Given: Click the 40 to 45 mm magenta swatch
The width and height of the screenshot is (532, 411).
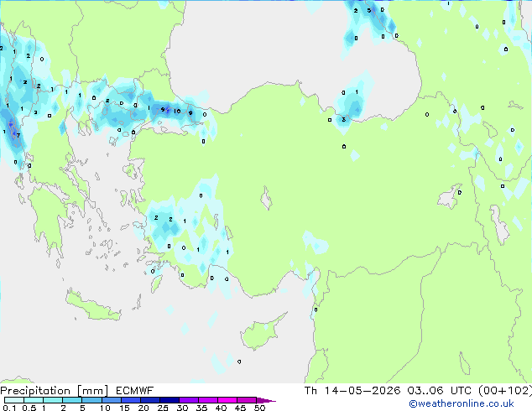Looking at the screenshot, I should tap(227, 400).
